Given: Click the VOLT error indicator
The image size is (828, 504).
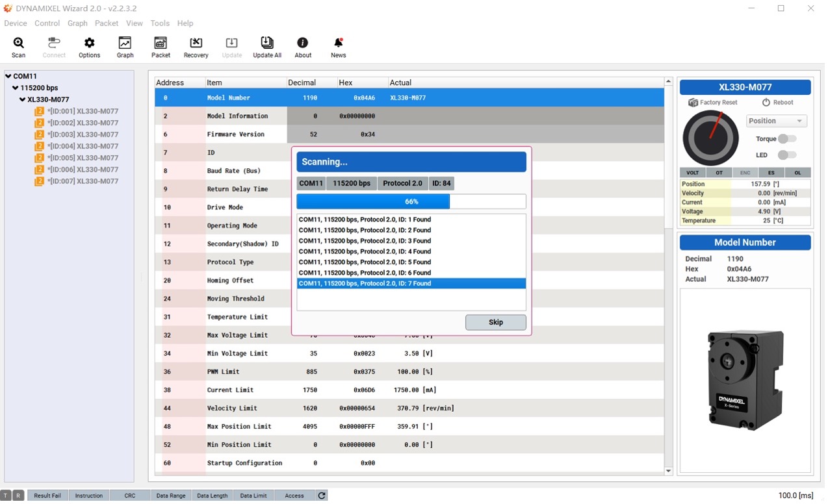Looking at the screenshot, I should pos(693,173).
